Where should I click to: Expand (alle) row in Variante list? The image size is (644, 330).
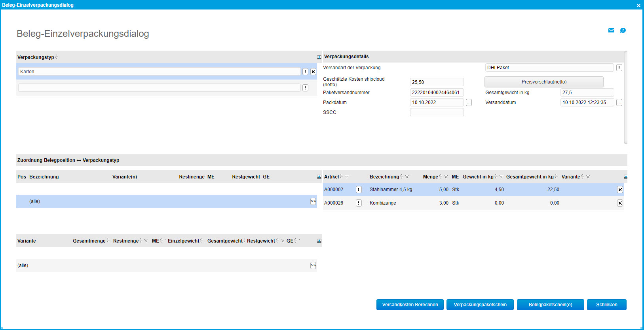pyautogui.click(x=313, y=266)
